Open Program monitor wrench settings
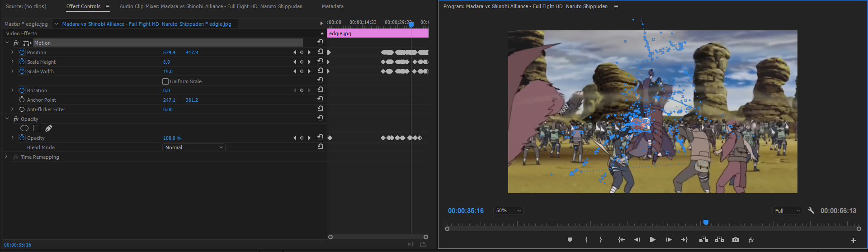The width and height of the screenshot is (868, 252). pos(811,211)
